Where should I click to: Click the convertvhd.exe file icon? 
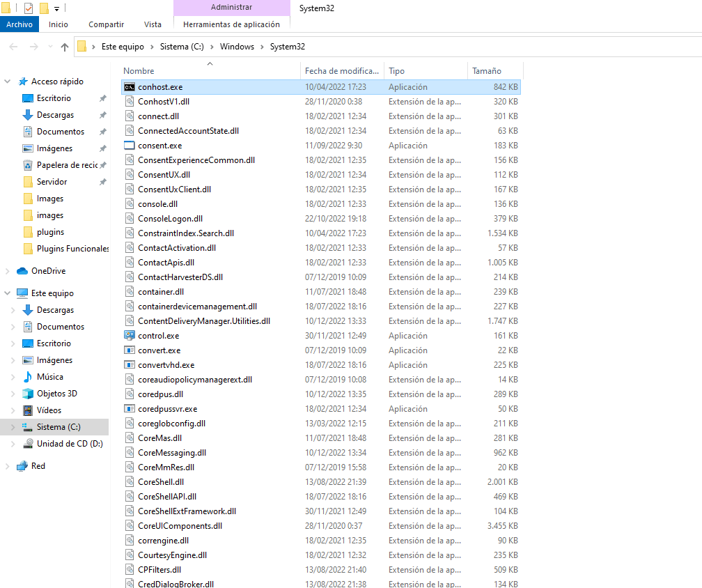(130, 365)
